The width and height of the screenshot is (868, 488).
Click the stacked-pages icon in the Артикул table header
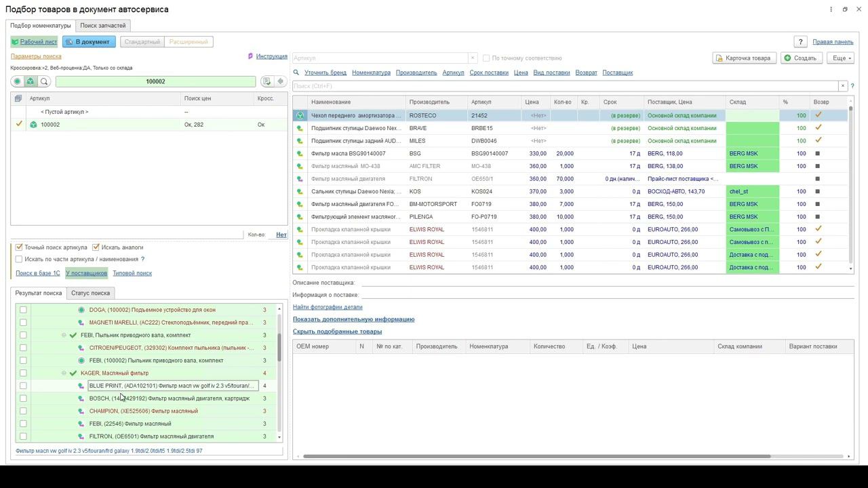click(x=18, y=98)
